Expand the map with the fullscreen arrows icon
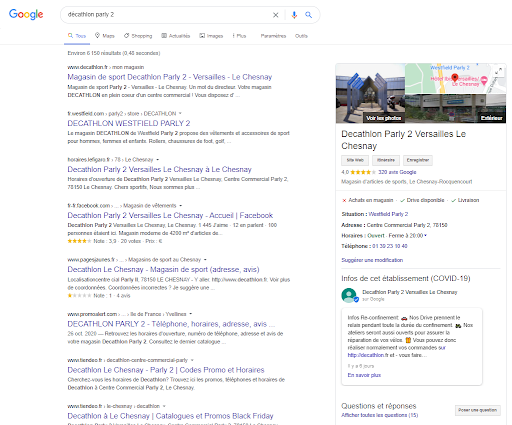The height and width of the screenshot is (425, 512). [499, 71]
